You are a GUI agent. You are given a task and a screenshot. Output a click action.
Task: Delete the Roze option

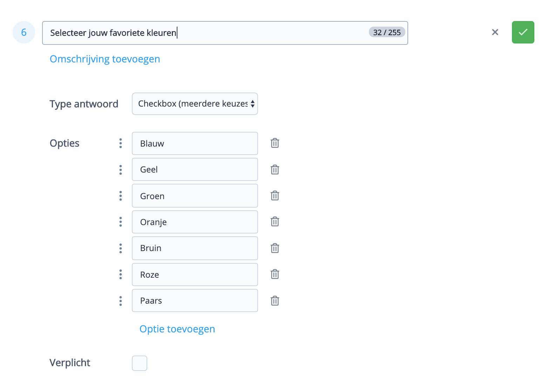(275, 274)
